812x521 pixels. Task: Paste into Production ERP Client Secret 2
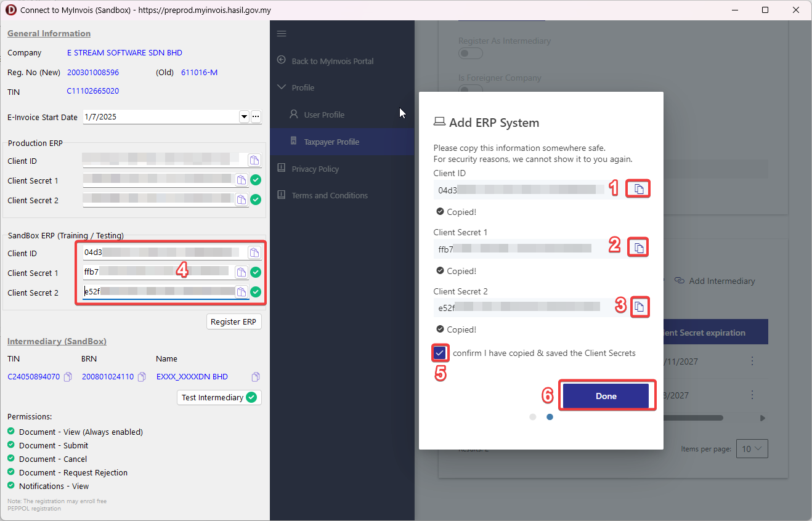tap(242, 200)
